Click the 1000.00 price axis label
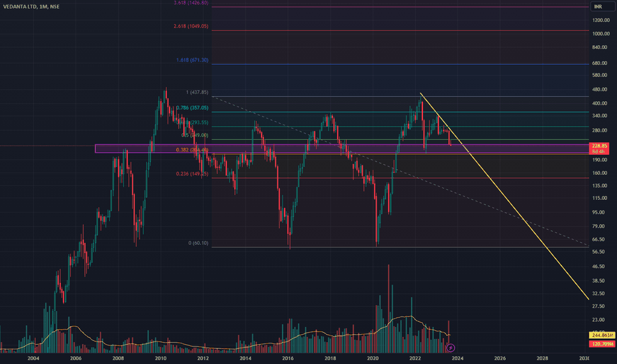The image size is (617, 364). click(601, 34)
